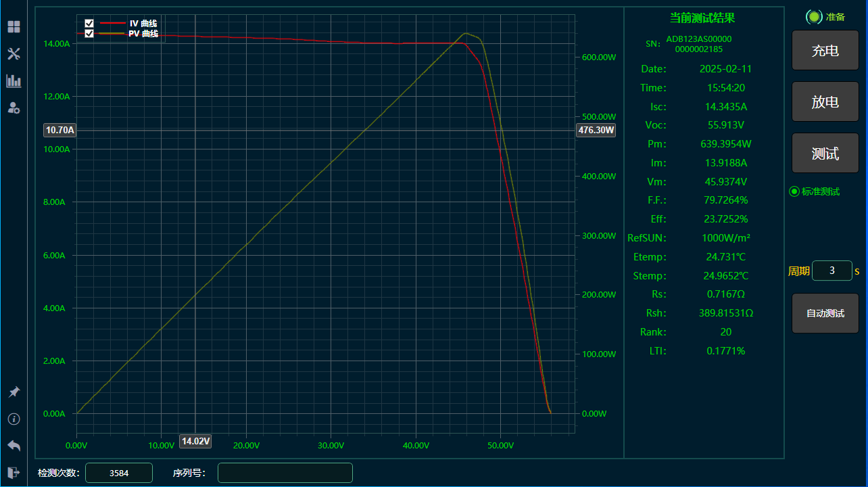Click the 周期 input field
Screen dimensions: 868x487
click(x=831, y=271)
